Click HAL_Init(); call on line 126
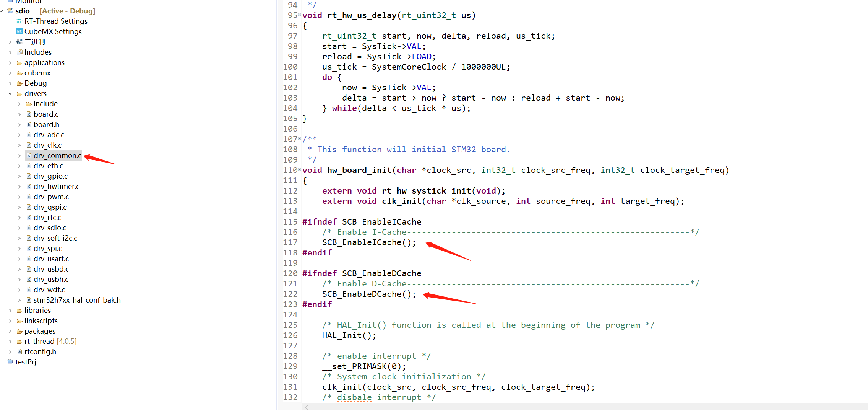 click(x=349, y=335)
